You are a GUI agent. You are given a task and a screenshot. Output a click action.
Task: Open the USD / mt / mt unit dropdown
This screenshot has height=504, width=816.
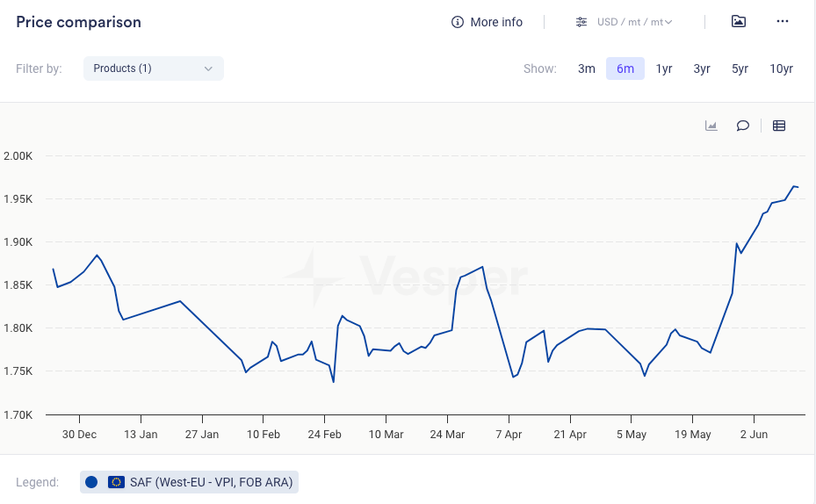(634, 22)
